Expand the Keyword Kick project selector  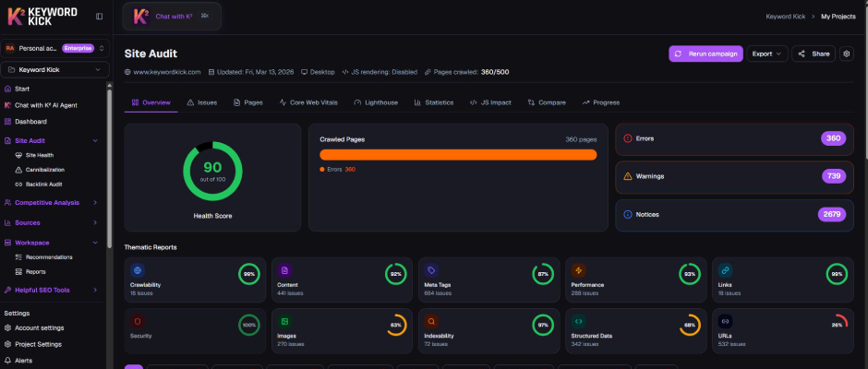pos(55,69)
